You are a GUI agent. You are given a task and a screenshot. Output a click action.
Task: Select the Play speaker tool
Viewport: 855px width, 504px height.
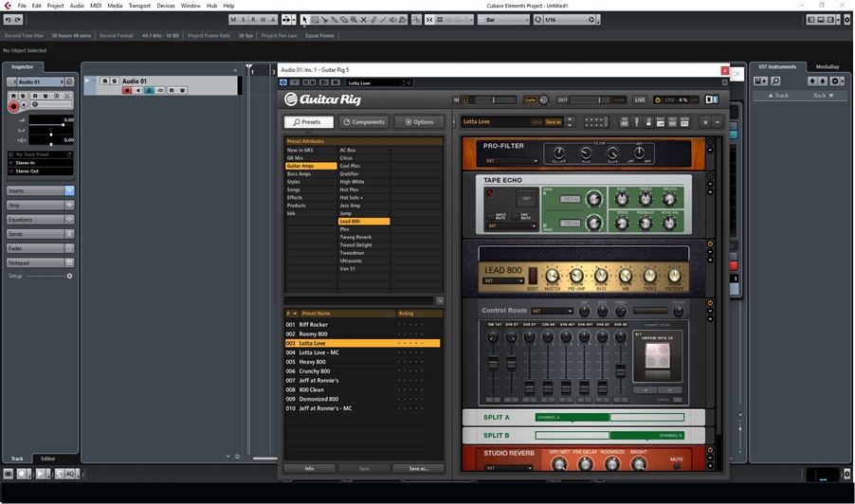393,20
